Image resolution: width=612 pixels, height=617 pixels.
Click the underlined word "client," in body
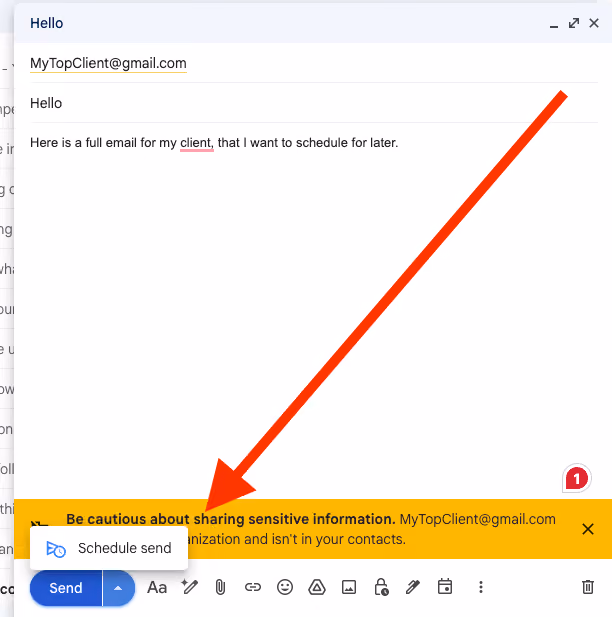coord(197,143)
